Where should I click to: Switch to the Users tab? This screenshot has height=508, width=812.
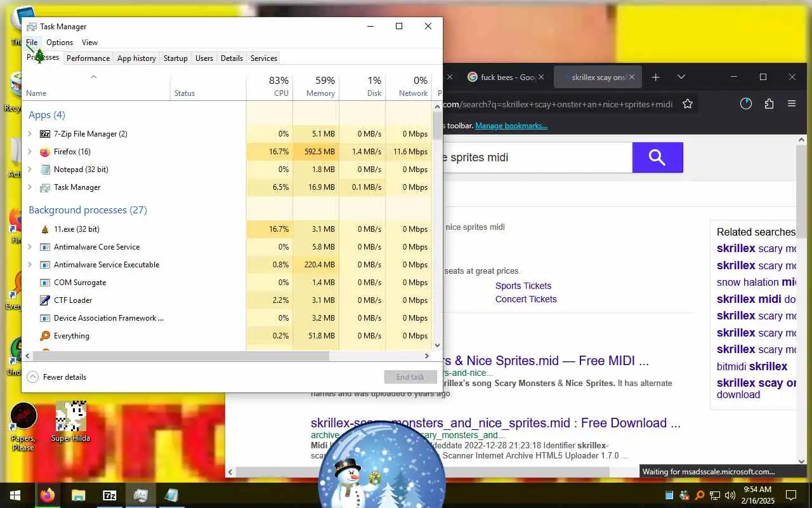tap(204, 58)
